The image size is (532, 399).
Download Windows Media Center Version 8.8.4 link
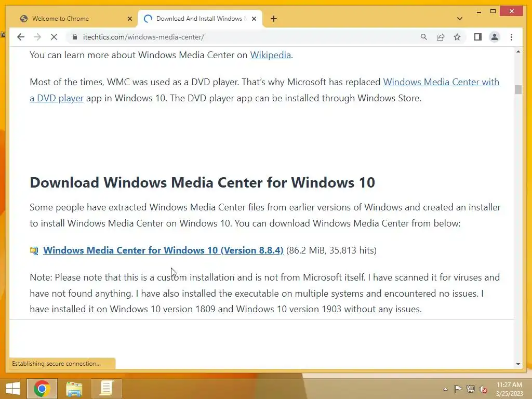163,250
